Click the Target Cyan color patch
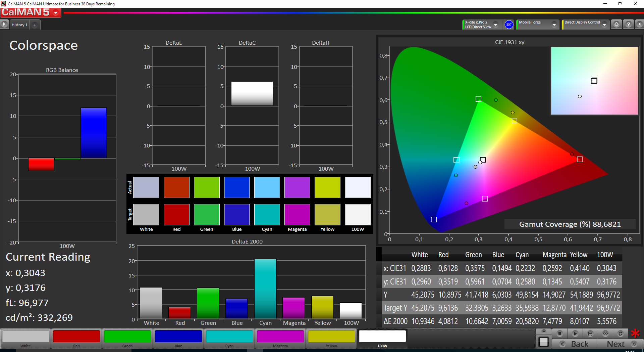Screen dimensions: 644x352 [267, 214]
